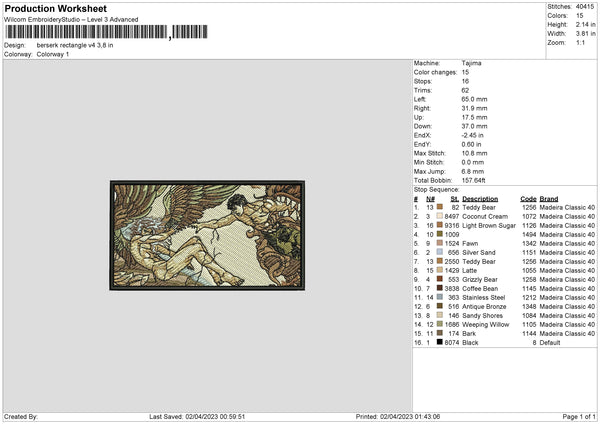Click EndX value -2.45 in
The image size is (600, 424).
pyautogui.click(x=473, y=135)
